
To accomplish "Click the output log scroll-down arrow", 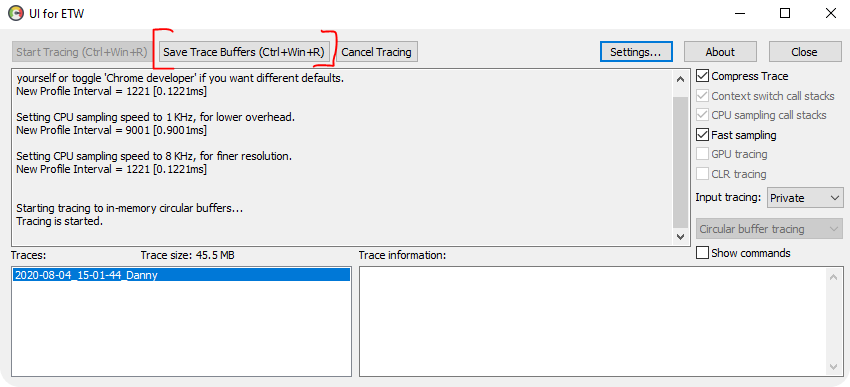I will (x=680, y=237).
